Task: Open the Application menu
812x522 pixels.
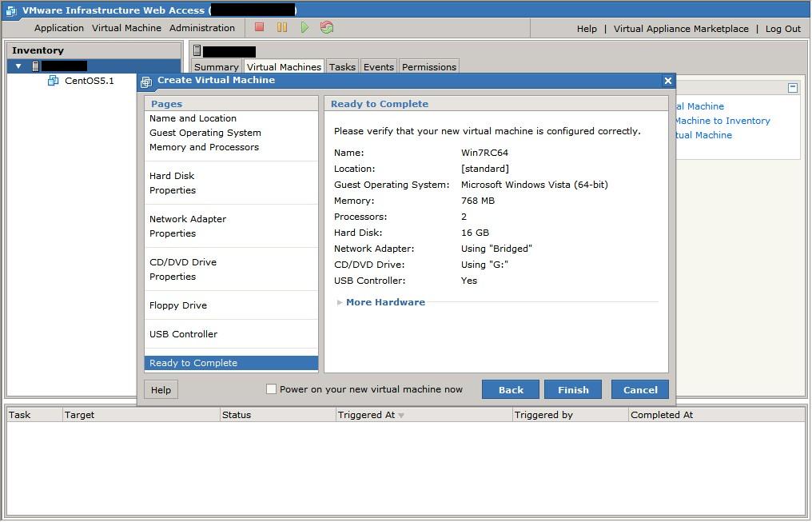Action: [59, 28]
